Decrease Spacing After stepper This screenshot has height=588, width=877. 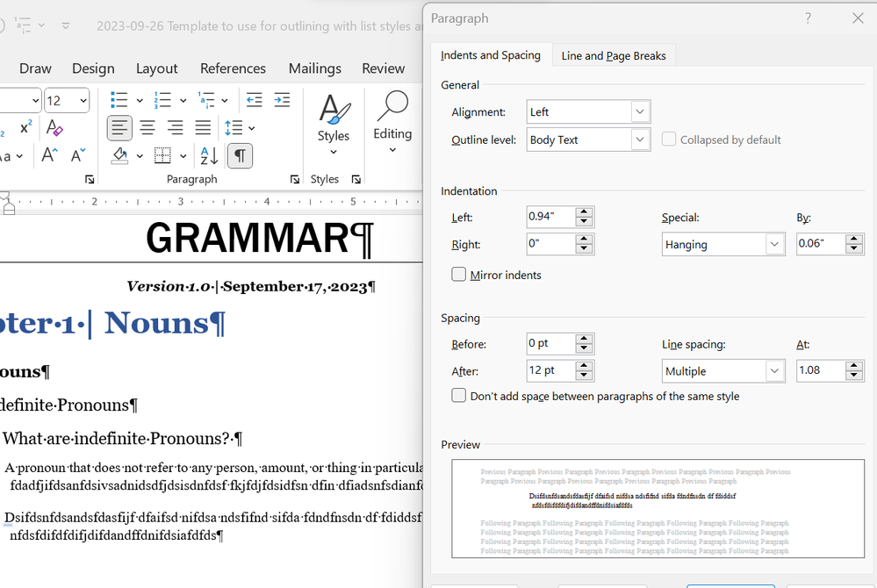[x=584, y=376]
